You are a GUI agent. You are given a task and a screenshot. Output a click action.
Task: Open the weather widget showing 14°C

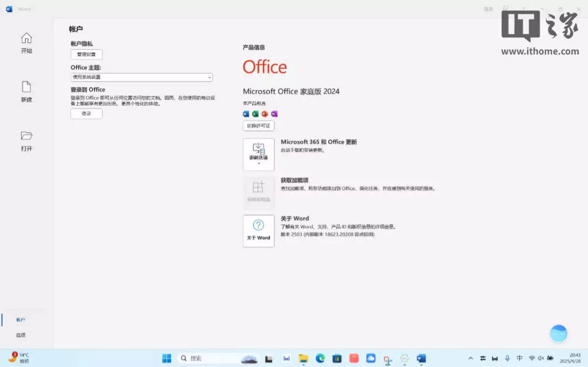click(19, 358)
